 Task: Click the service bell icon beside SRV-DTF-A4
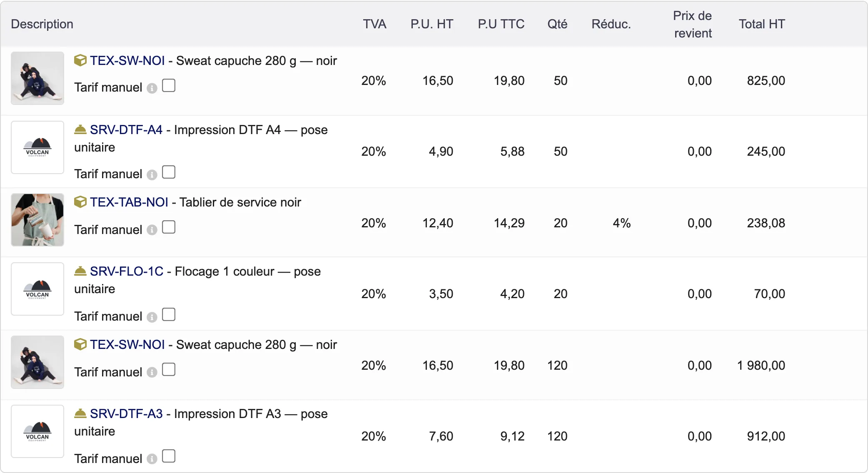(x=80, y=129)
